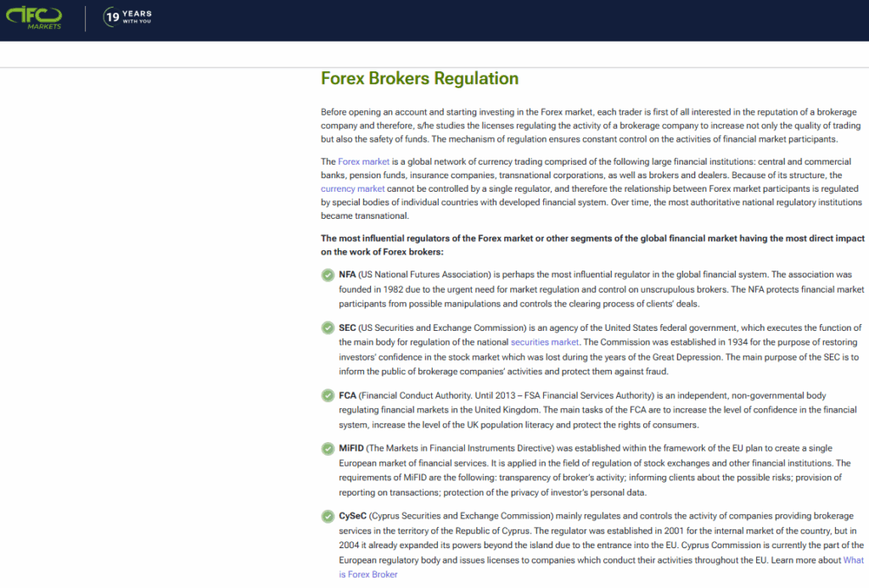Click the bold CySeC abbreviation
869x588 pixels.
(x=352, y=515)
